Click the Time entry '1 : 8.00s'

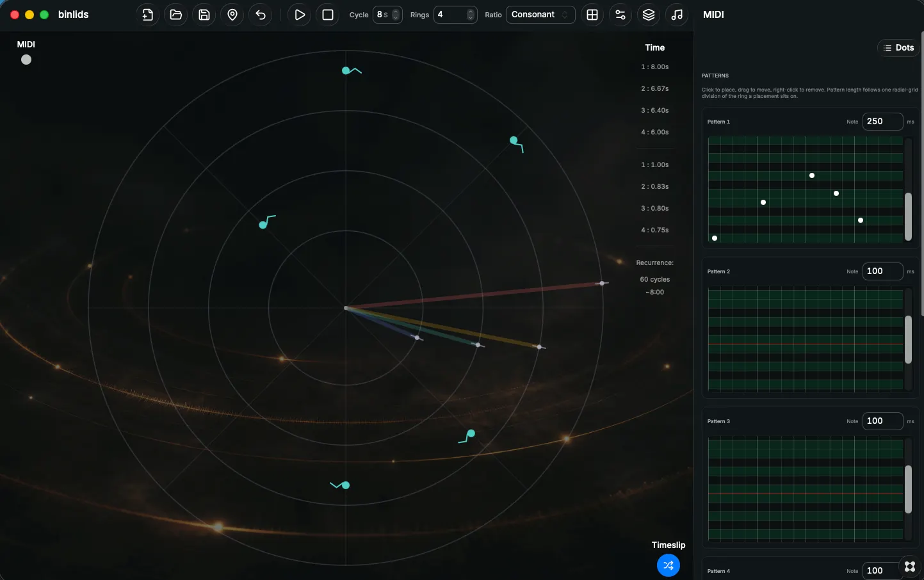pyautogui.click(x=654, y=67)
